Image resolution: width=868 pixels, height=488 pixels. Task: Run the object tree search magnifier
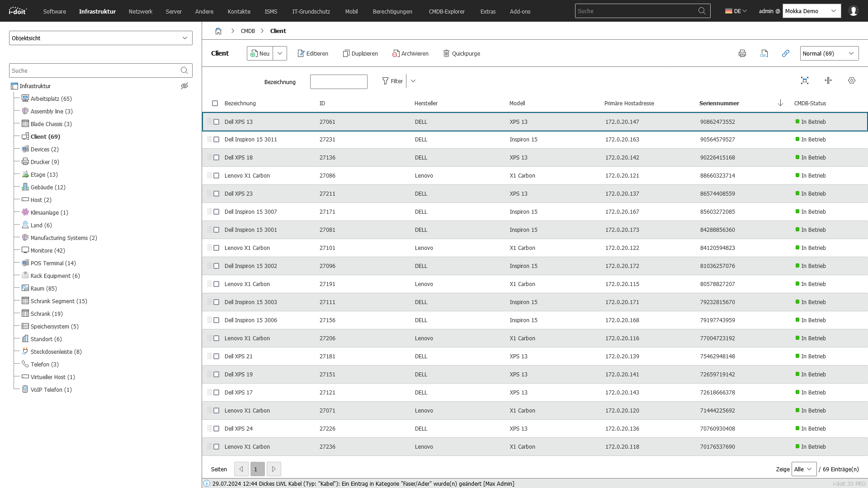coord(184,70)
